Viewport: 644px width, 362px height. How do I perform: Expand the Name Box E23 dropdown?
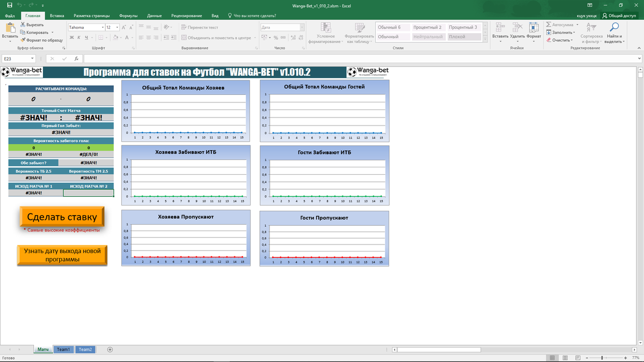(x=32, y=58)
